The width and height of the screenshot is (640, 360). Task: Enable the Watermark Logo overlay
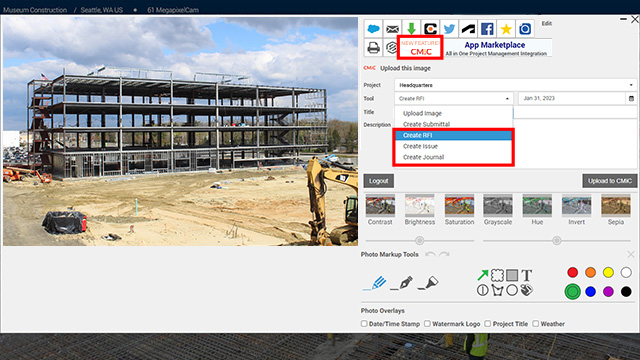pos(427,324)
